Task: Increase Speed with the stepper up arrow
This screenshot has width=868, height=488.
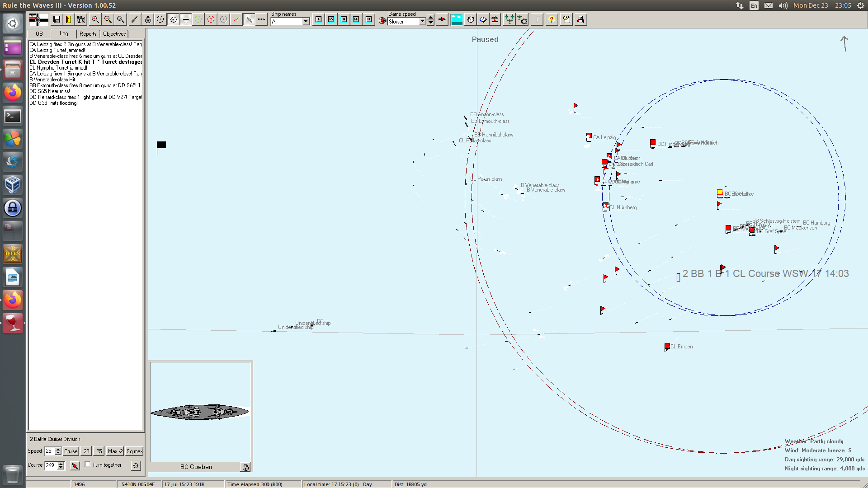Action: tap(58, 449)
